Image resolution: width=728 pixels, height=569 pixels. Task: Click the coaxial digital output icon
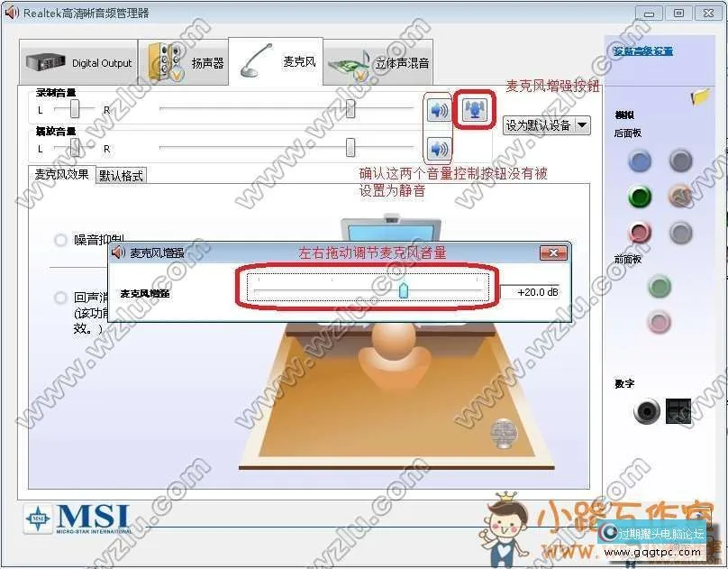645,410
